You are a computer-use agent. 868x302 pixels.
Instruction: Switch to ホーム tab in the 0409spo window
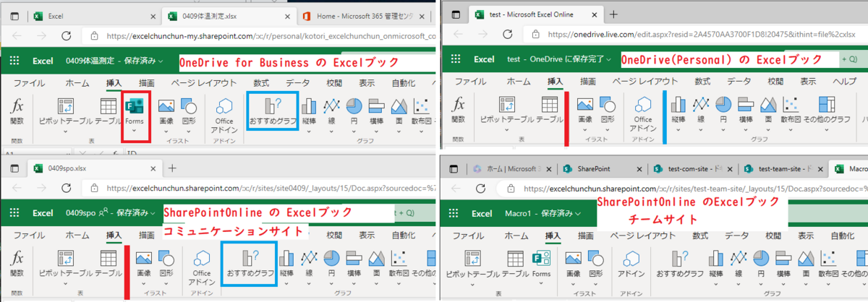[x=77, y=236]
